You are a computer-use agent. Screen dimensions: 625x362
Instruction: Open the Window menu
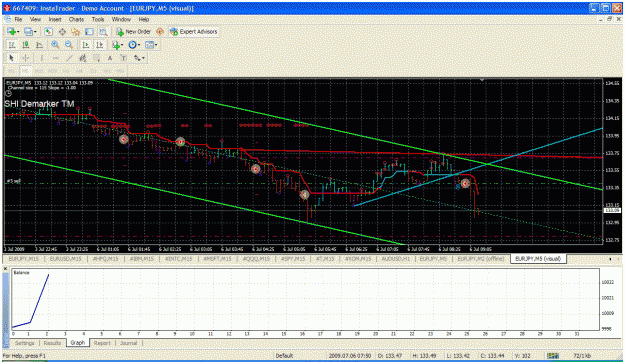[x=121, y=19]
